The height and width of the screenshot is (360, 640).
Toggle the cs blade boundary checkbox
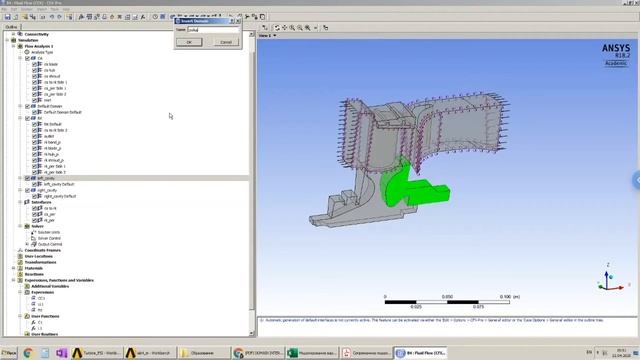(35, 64)
